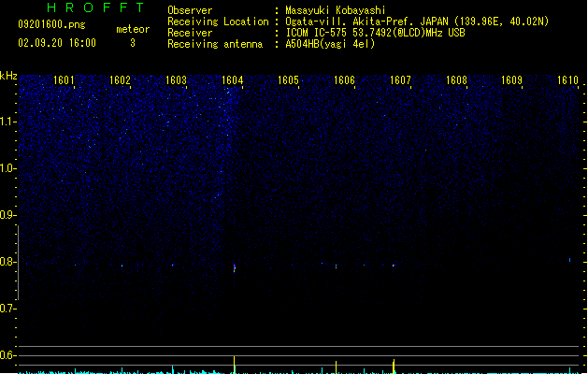The image size is (588, 374).
Task: Click the 1.1 kHz frequency label
Action: [7, 122]
